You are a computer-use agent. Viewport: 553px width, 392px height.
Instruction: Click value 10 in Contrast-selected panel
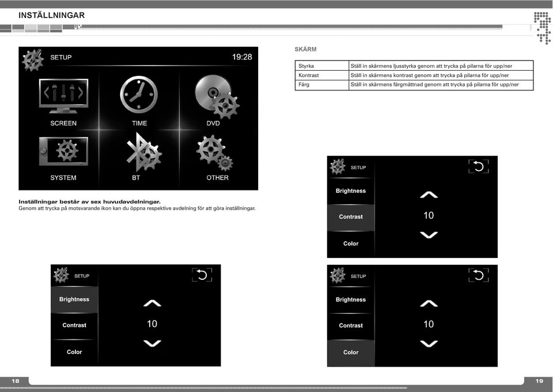[429, 215]
